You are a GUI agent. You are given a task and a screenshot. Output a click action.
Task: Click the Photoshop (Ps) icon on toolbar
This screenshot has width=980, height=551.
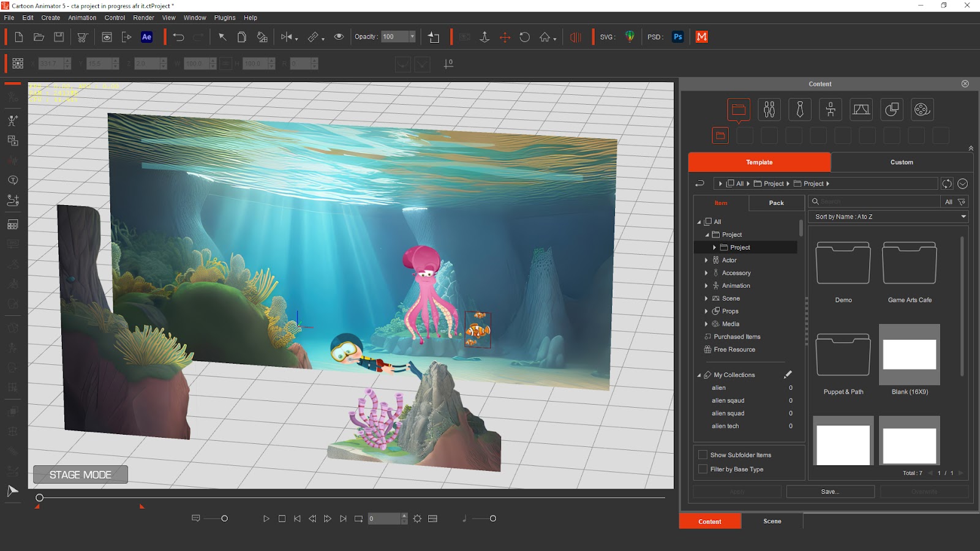click(x=677, y=37)
